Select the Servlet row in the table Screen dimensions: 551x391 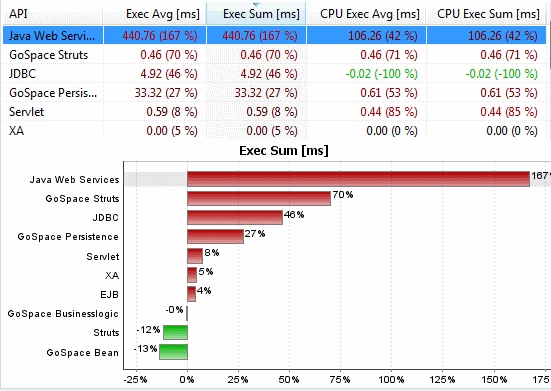275,112
